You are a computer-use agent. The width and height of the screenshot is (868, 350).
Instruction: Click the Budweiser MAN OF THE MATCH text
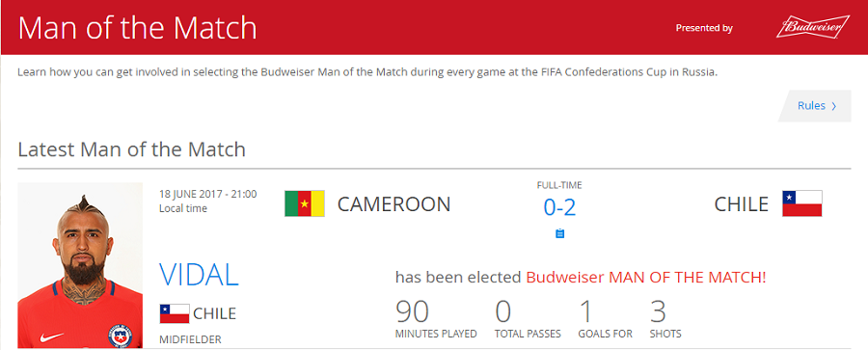[x=646, y=278]
